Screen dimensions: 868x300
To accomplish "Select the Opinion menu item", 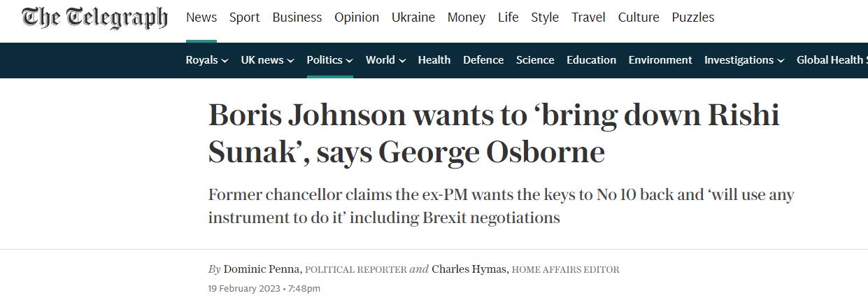I will click(x=357, y=17).
